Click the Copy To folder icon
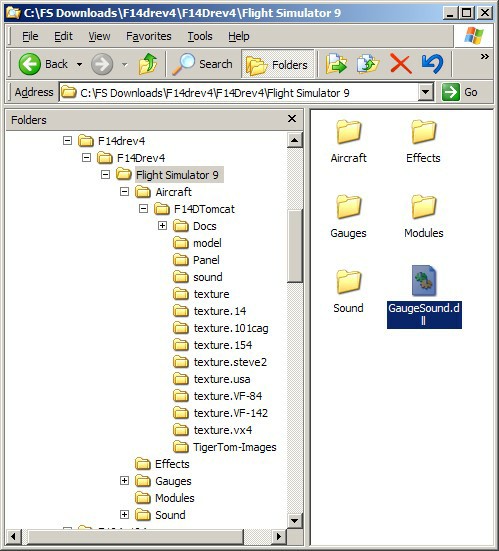This screenshot has width=499, height=551. pyautogui.click(x=368, y=64)
